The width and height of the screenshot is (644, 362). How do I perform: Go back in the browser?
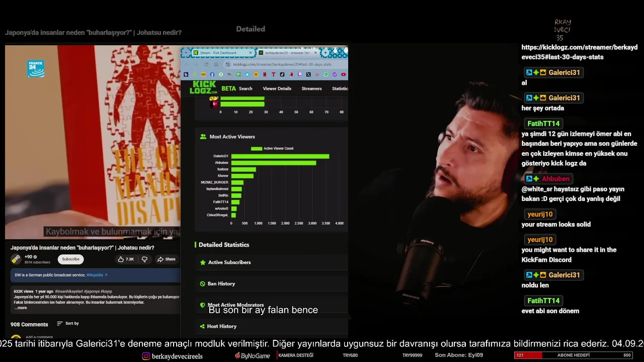click(186, 64)
